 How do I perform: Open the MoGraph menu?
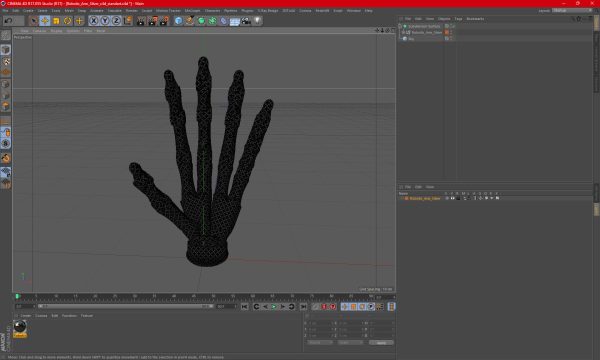pyautogui.click(x=192, y=11)
